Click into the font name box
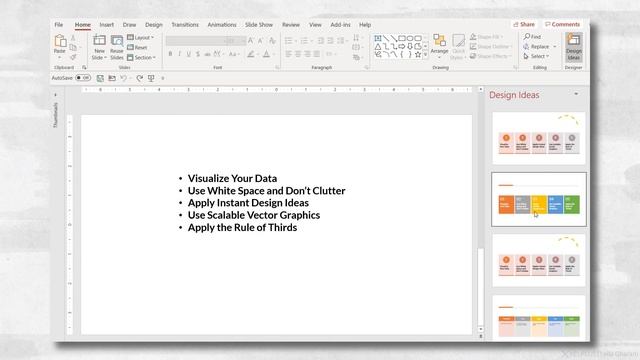This screenshot has height=360, width=640. pyautogui.click(x=195, y=40)
